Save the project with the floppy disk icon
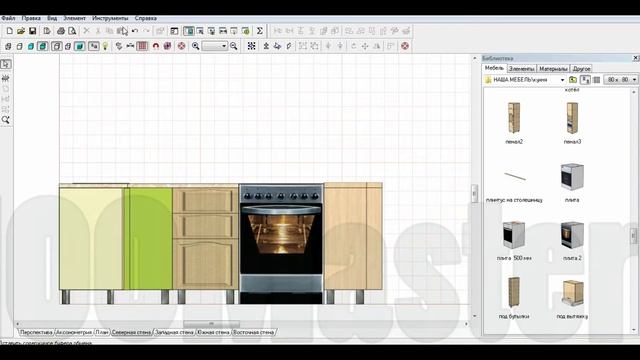 32,31
